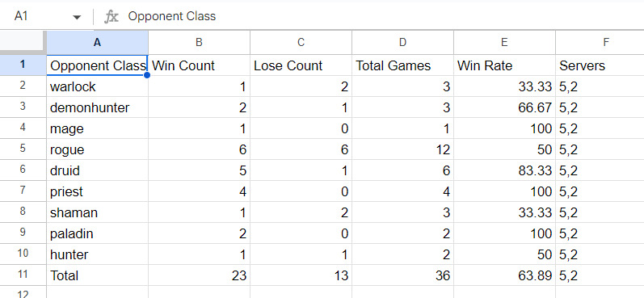Image resolution: width=644 pixels, height=298 pixels.
Task: Click the blue fill handle on cell A1
Action: (x=147, y=75)
